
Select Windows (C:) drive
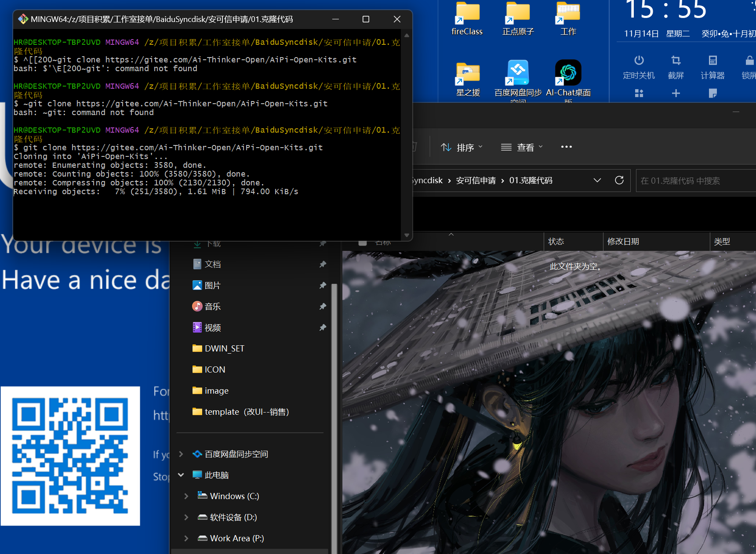[229, 496]
